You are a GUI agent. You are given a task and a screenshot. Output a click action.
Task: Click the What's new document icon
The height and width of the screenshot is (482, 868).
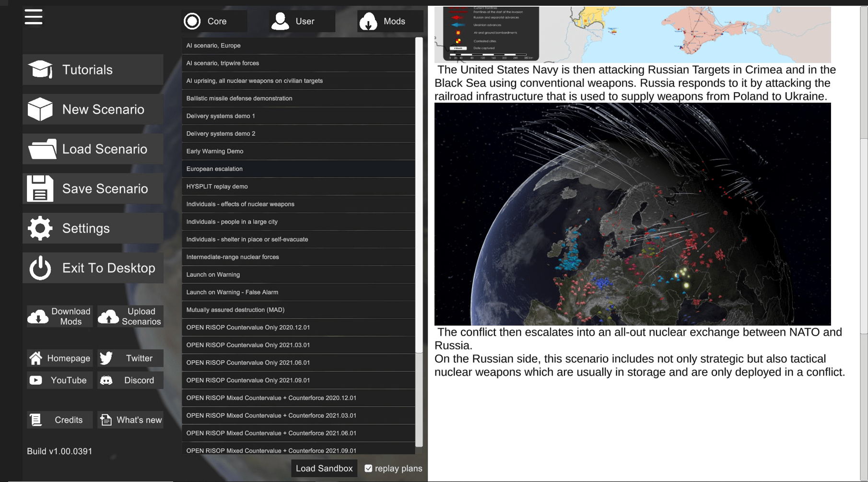[x=106, y=420]
